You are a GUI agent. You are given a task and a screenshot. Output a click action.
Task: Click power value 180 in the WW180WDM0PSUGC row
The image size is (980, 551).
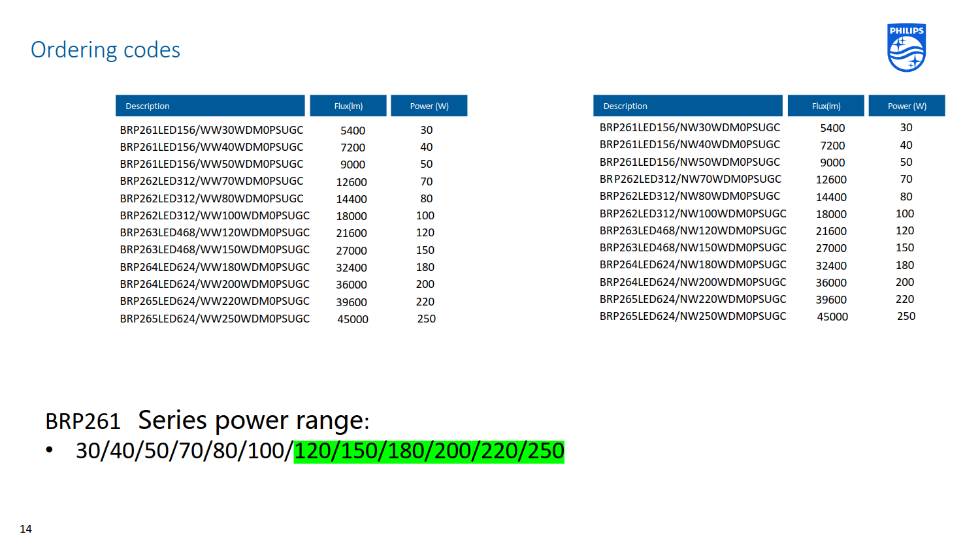click(x=425, y=267)
